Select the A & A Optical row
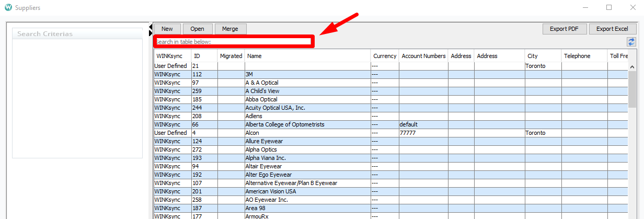 coord(391,83)
